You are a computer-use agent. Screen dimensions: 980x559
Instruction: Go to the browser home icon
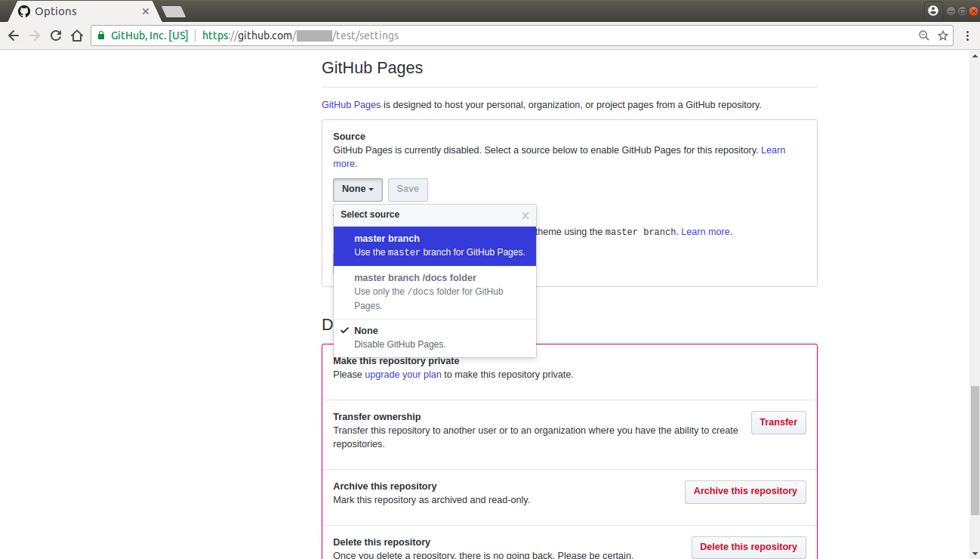point(76,36)
